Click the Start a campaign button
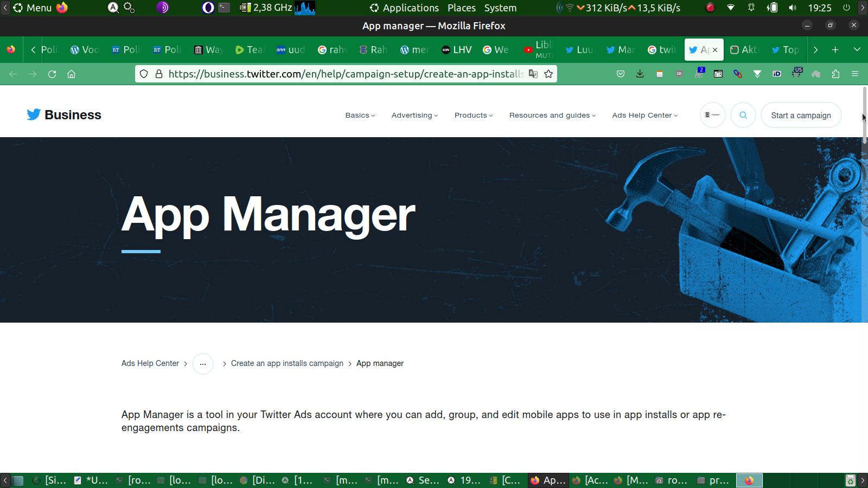This screenshot has width=868, height=488. [801, 115]
